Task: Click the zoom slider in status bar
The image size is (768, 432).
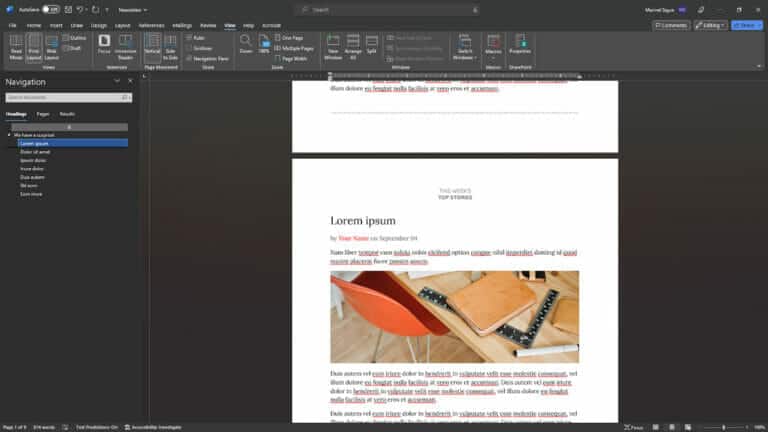Action: [x=724, y=427]
